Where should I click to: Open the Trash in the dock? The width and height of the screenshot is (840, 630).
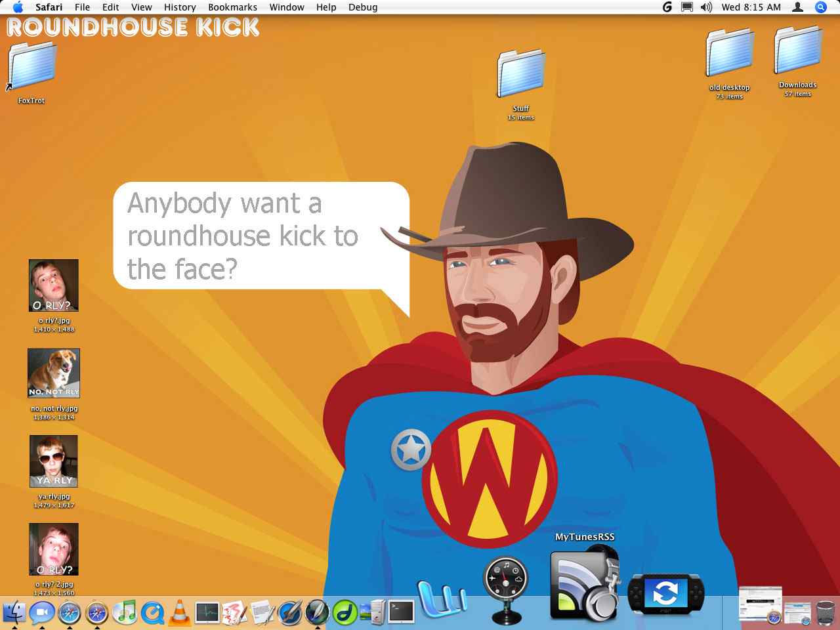[x=825, y=613]
